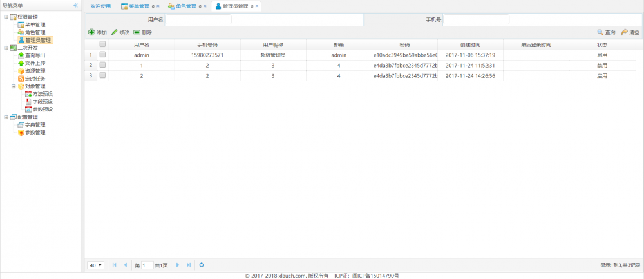This screenshot has width=644, height=279.
Task: Click the 最后登录时间 column header
Action: [x=536, y=44]
